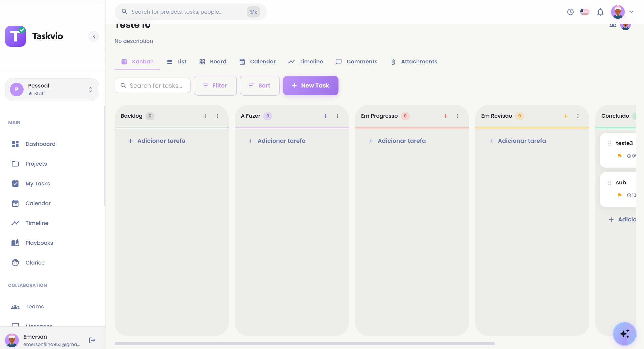
Task: Open Projects in the sidebar
Action: coord(36,164)
